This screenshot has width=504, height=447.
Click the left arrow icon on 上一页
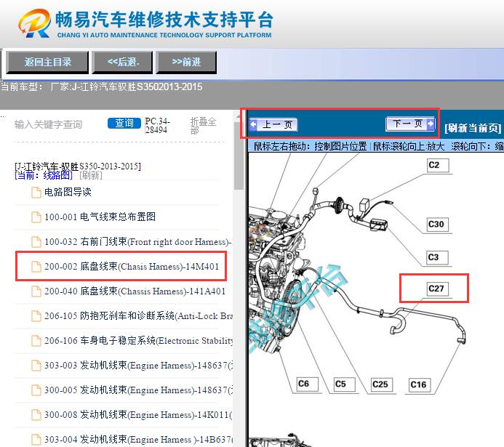(x=253, y=124)
